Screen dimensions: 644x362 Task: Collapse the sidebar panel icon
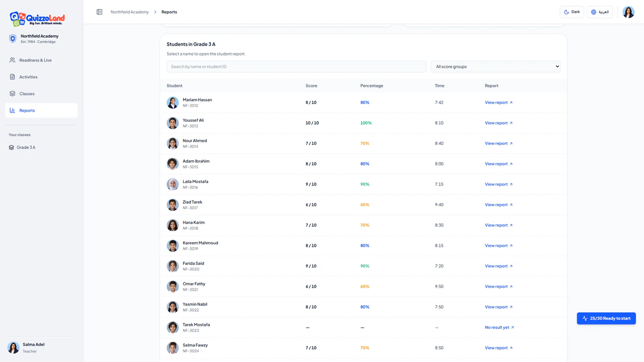coord(100,12)
